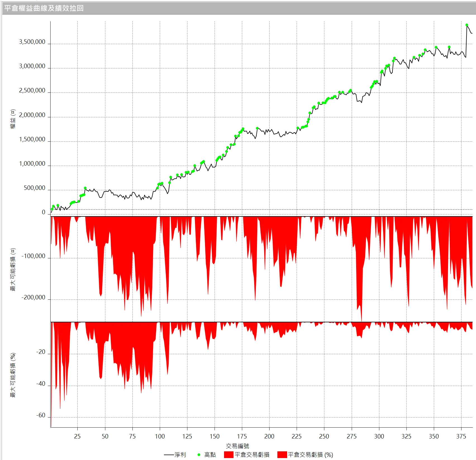Click the 2,000,000 equity axis label

click(x=32, y=115)
